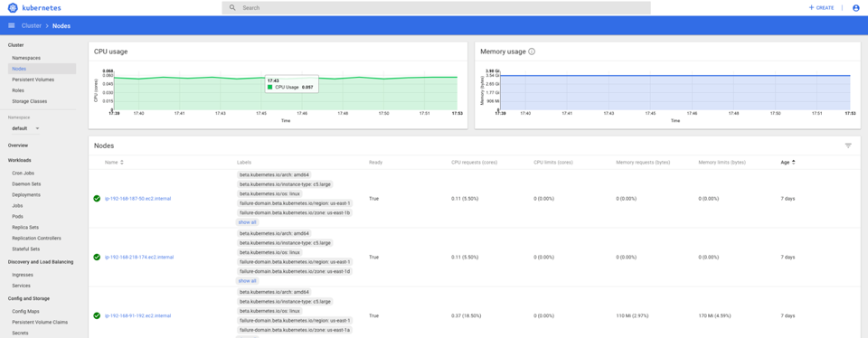Click the memory usage info icon
Screen dimensions: 868x338
[x=532, y=52]
